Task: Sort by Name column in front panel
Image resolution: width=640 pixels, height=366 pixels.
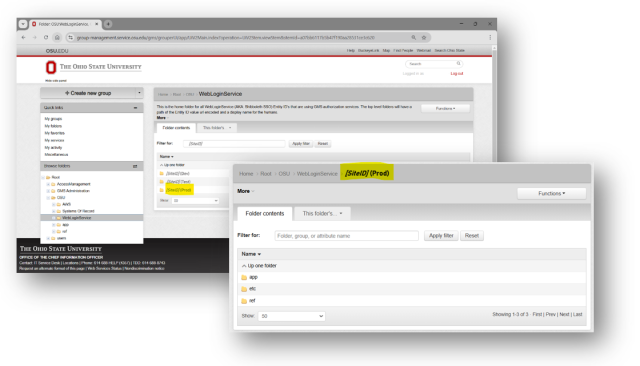Action: pyautogui.click(x=251, y=254)
